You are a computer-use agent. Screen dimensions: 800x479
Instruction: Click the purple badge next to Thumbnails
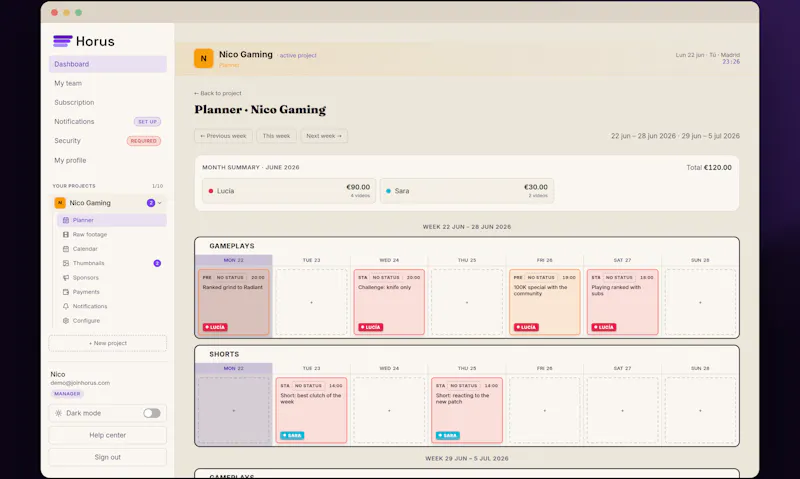157,263
